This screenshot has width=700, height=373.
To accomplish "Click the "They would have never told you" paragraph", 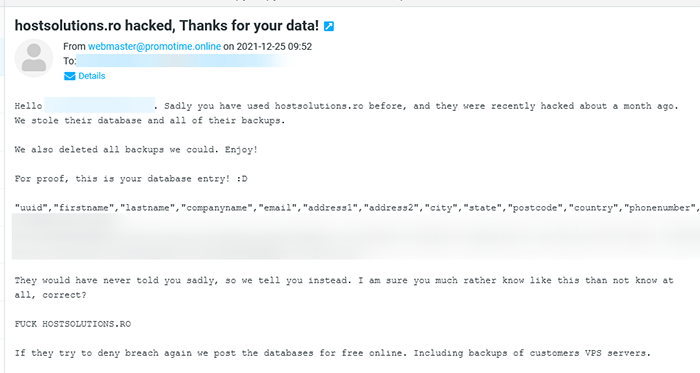I will tap(344, 287).
